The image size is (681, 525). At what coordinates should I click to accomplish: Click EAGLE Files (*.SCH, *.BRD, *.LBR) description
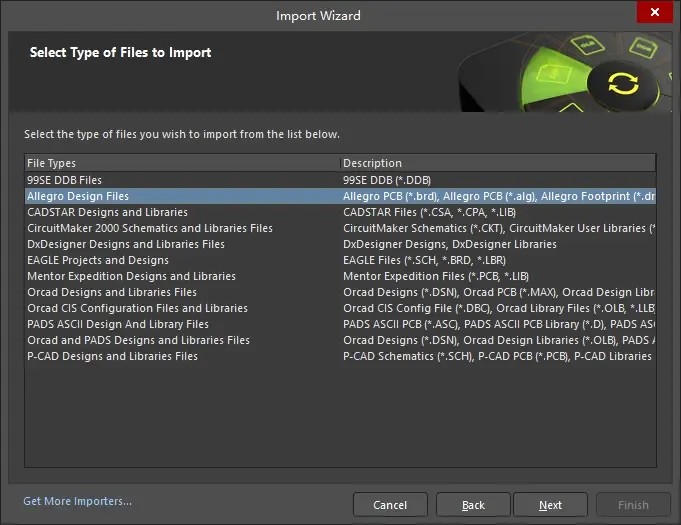click(x=424, y=260)
